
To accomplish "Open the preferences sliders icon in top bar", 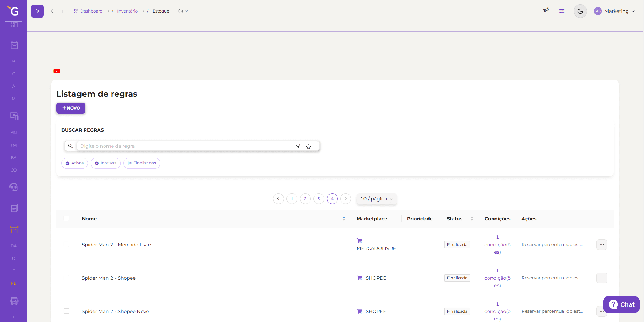I will tap(562, 11).
